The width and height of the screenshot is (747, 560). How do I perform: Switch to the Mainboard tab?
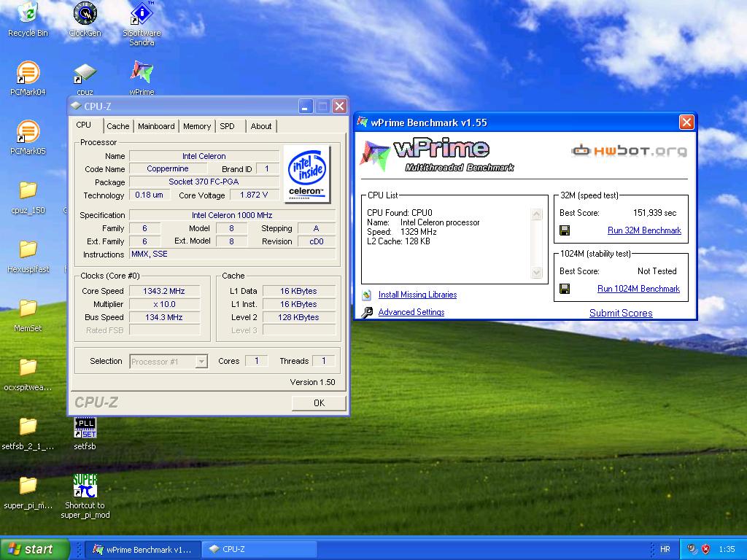[156, 126]
